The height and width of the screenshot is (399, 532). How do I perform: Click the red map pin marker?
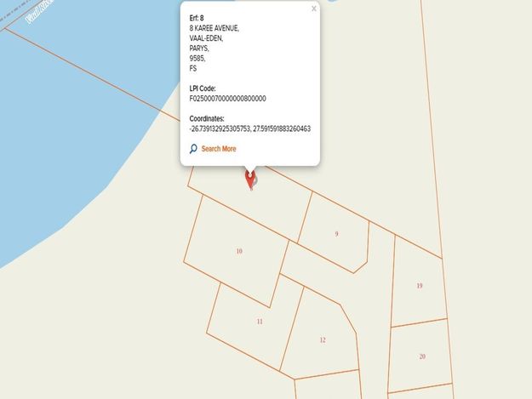click(250, 179)
